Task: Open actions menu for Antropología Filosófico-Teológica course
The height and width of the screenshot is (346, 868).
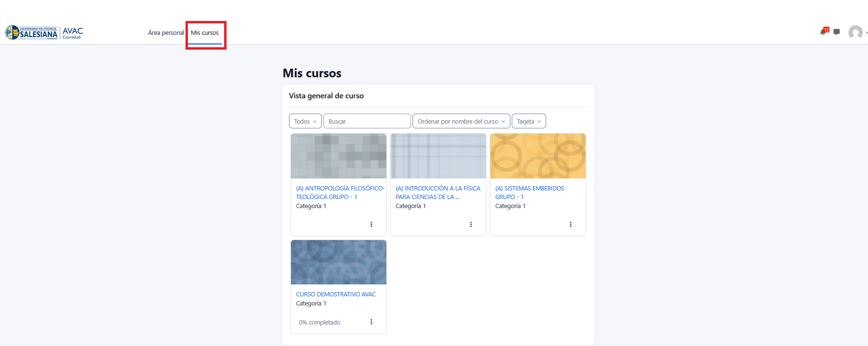Action: click(371, 224)
